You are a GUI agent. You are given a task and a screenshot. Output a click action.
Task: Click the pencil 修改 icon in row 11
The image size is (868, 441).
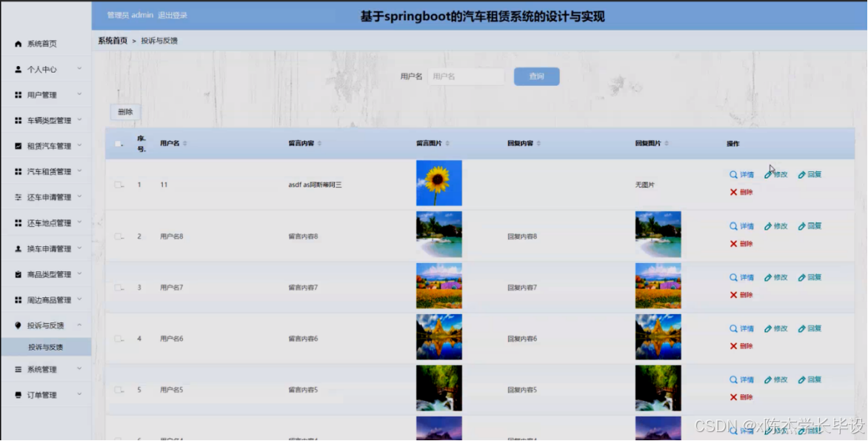(x=768, y=174)
